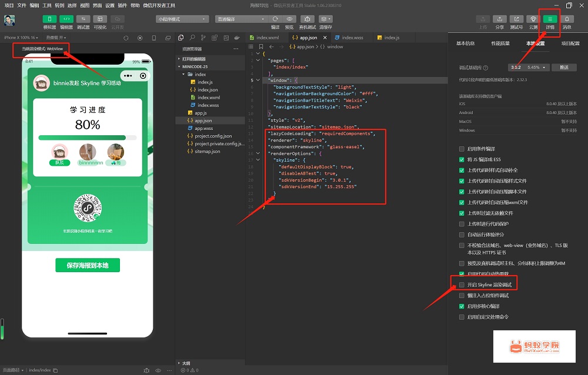Click the capsule target icon in the simulator
Viewport: 588px width, 375px height.
143,76
